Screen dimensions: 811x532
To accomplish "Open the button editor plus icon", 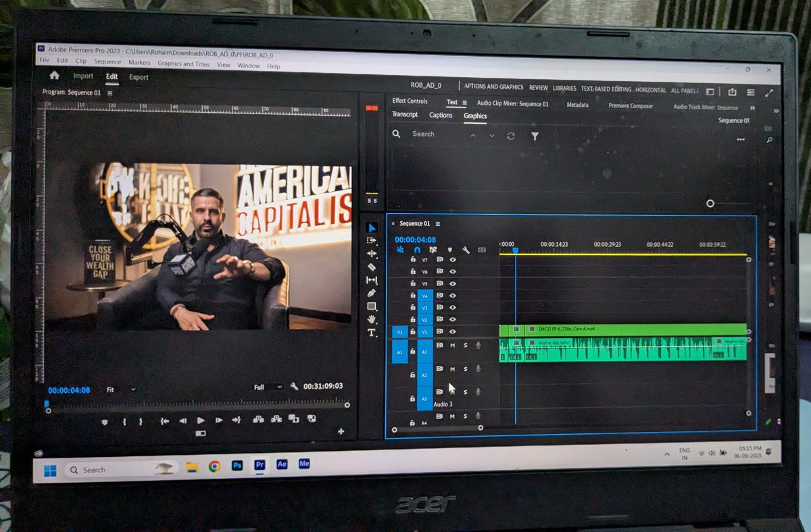I will pos(341,431).
